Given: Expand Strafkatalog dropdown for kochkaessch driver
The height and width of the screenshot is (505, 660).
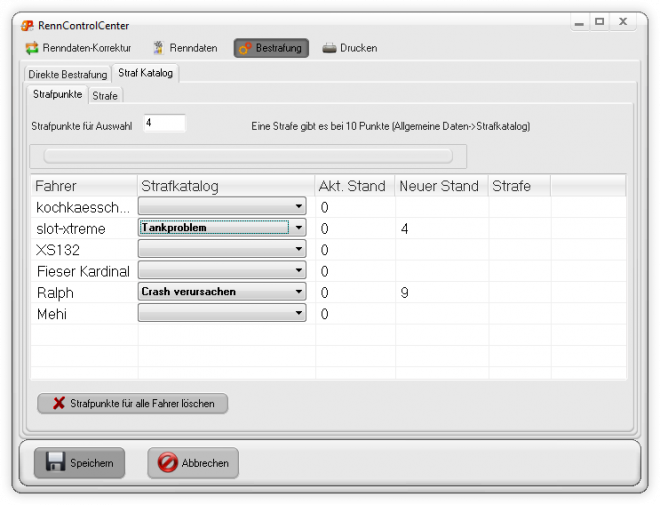Looking at the screenshot, I should click(299, 207).
